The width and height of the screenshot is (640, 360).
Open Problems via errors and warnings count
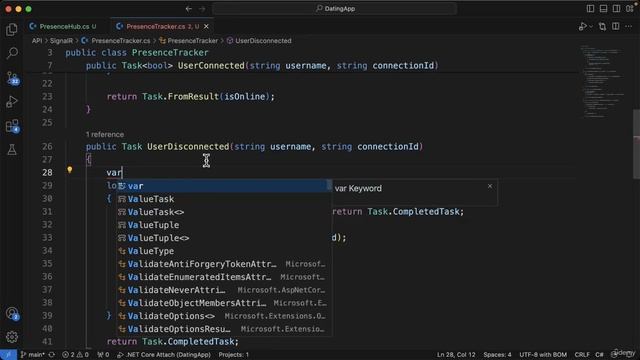click(x=76, y=355)
